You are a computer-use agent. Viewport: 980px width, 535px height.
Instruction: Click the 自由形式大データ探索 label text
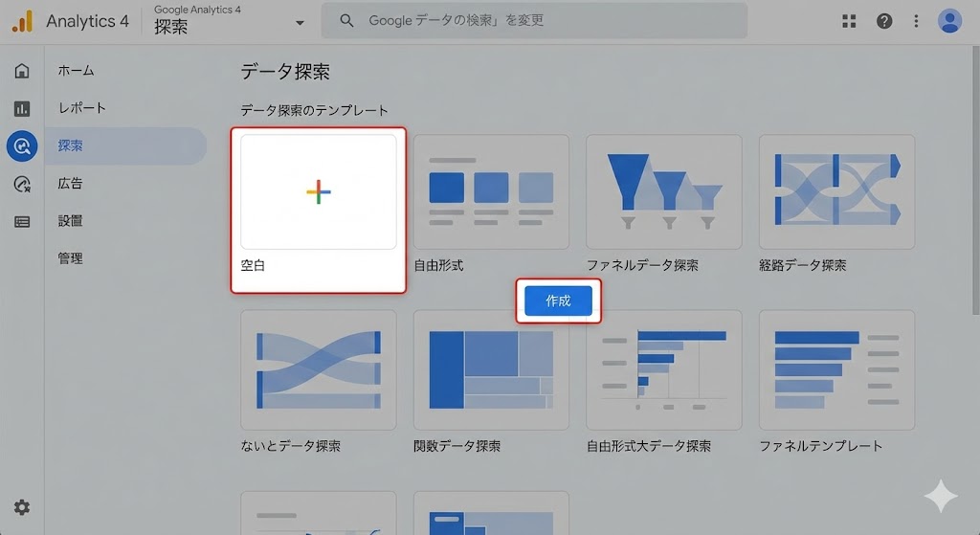click(x=649, y=446)
